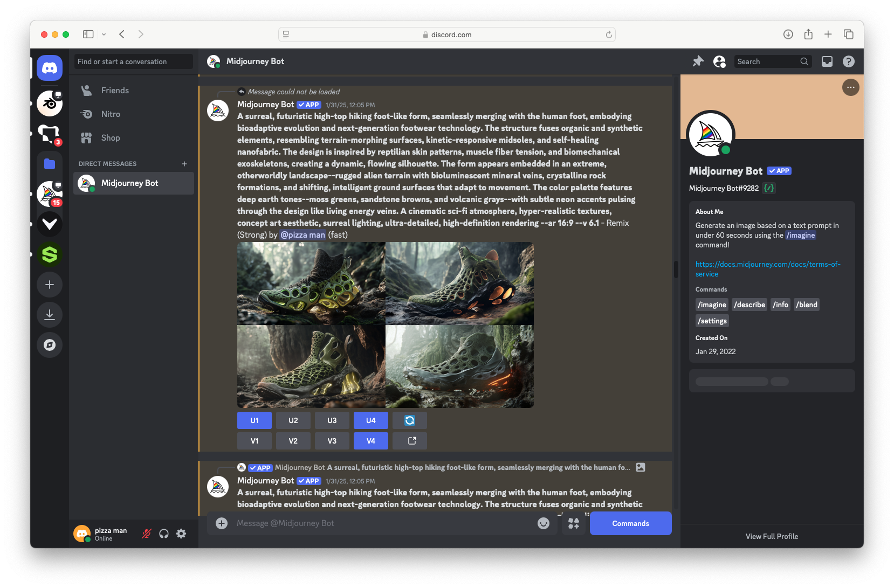894x588 pixels.
Task: Create variations with V2
Action: [293, 441]
